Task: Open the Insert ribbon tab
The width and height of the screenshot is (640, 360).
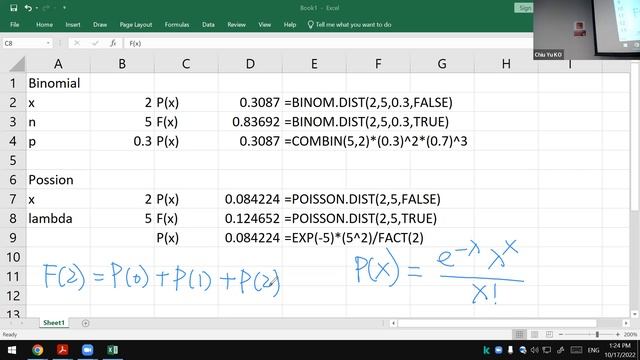Action: pyautogui.click(x=73, y=25)
